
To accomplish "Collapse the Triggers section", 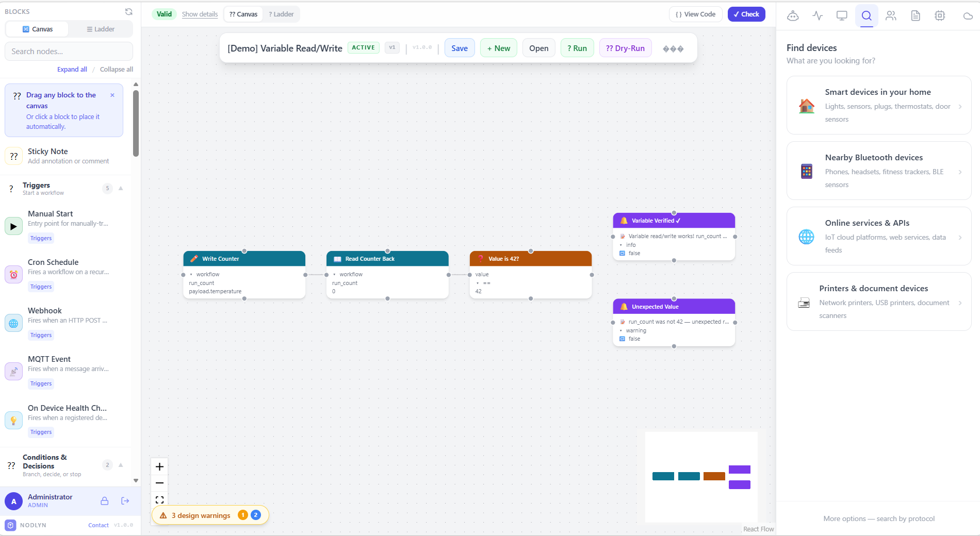I will [121, 188].
